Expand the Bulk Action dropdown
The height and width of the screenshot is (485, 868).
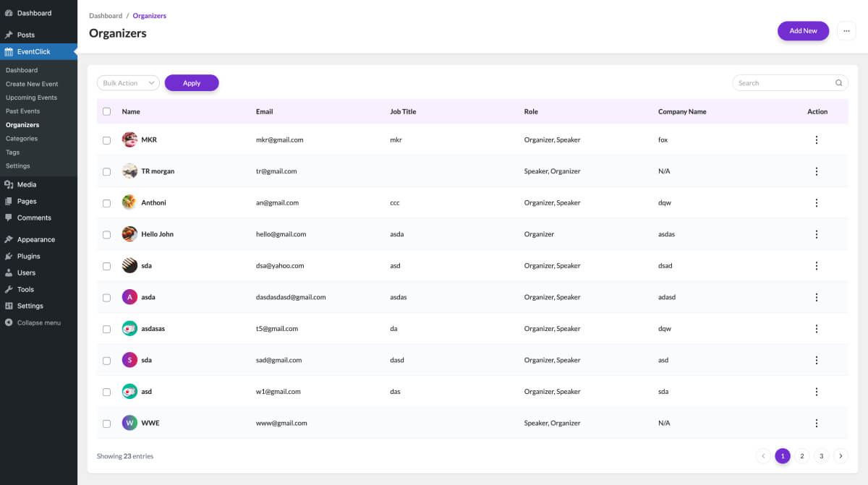128,83
